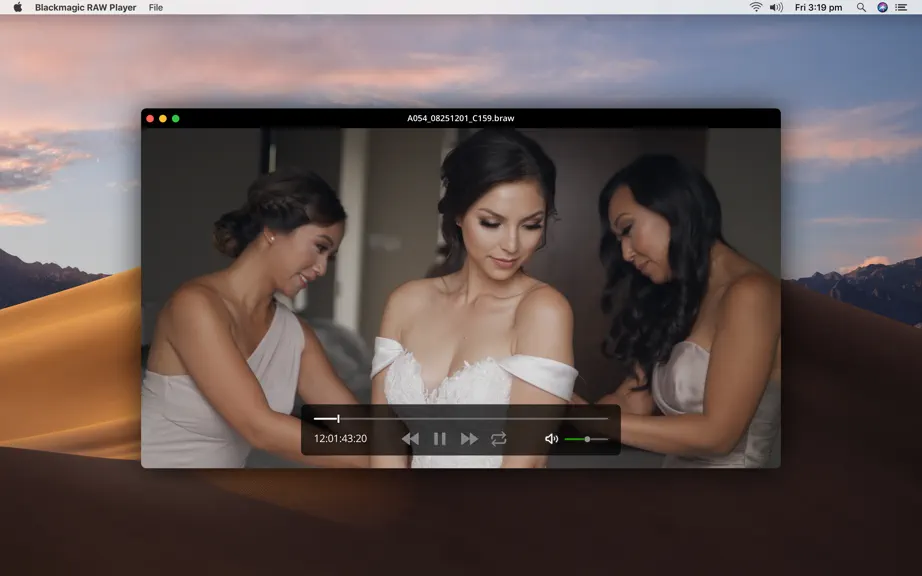Click the A054_08251201_C159.braw window title

pyautogui.click(x=460, y=118)
